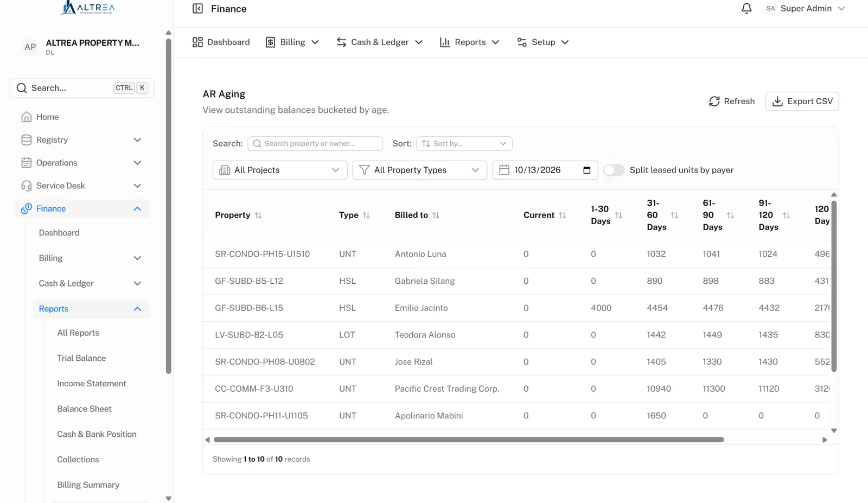Open the Billing top menu
Screen dimensions: 868x503
click(292, 42)
